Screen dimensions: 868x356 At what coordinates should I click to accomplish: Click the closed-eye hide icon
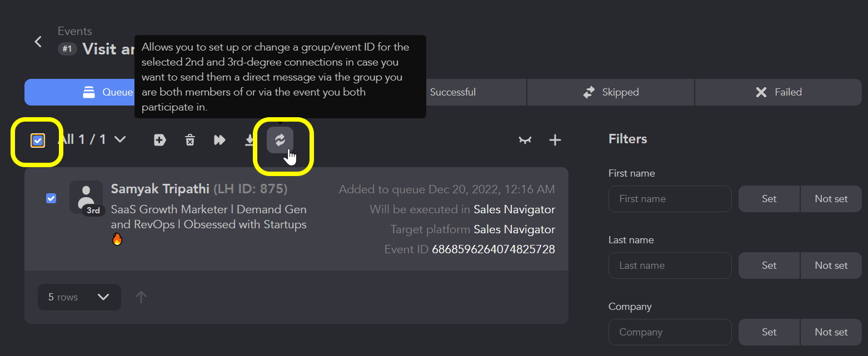(x=525, y=140)
